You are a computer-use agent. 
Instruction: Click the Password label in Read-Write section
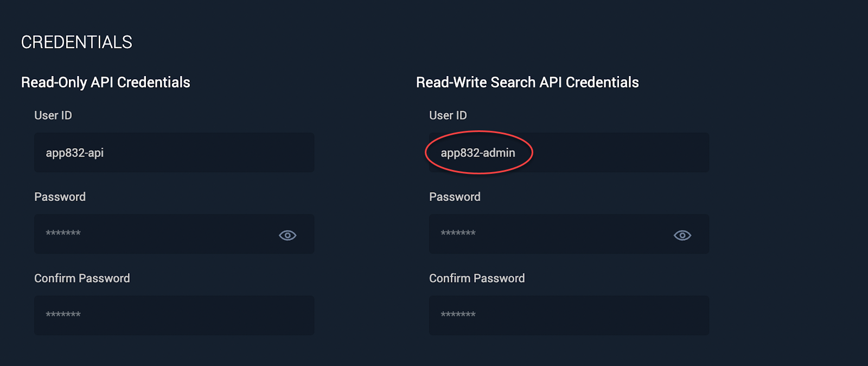(x=455, y=197)
